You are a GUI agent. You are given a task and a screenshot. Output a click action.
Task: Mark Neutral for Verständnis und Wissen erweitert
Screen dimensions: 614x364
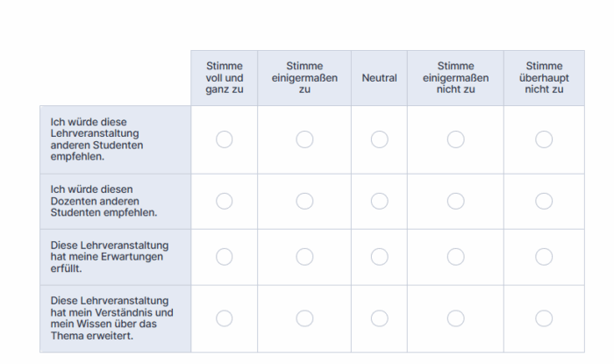379,318
